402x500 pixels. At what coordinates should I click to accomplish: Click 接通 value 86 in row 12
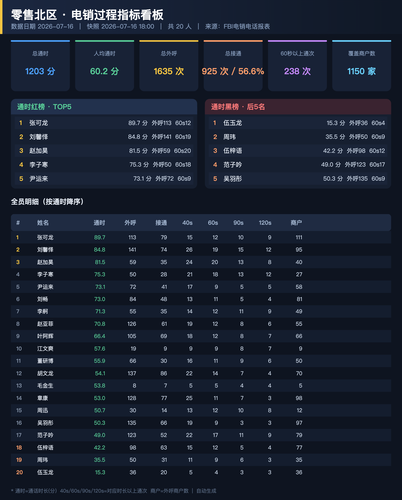[x=164, y=373]
